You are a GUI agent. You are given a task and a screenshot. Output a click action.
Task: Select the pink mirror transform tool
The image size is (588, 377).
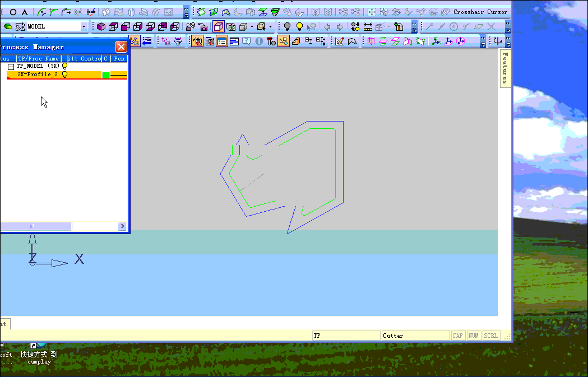[370, 41]
